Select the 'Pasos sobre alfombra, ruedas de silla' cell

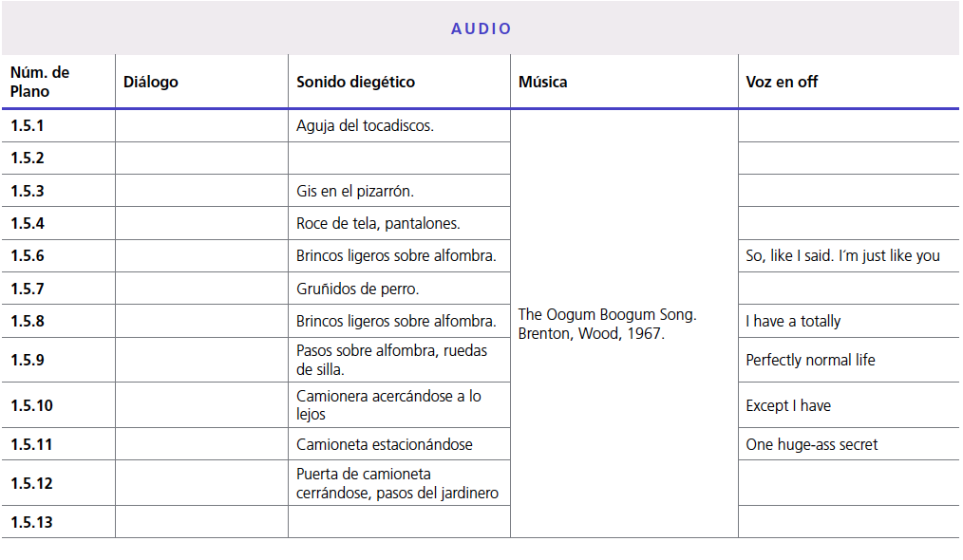click(x=391, y=360)
